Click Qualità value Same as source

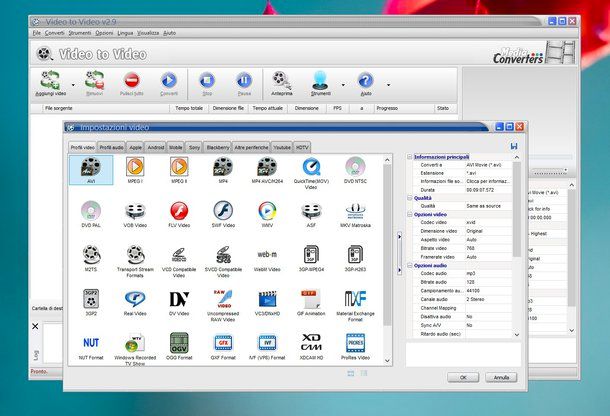pos(489,206)
